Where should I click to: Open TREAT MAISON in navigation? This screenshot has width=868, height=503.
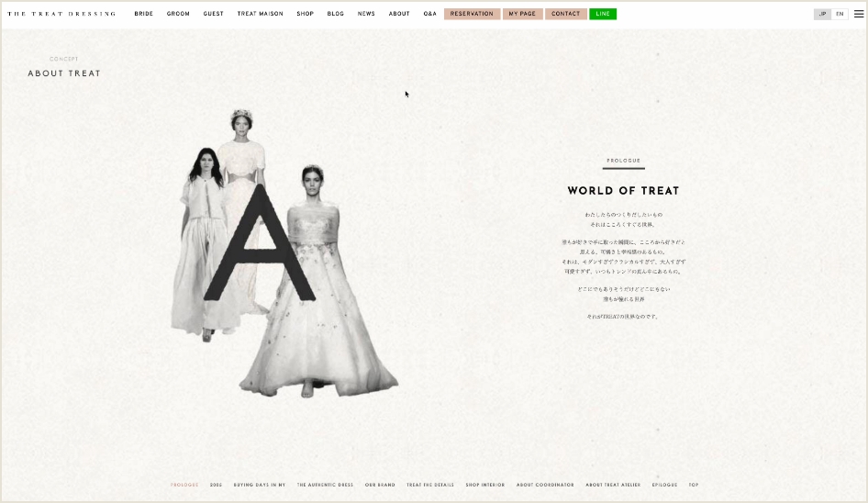click(x=261, y=14)
